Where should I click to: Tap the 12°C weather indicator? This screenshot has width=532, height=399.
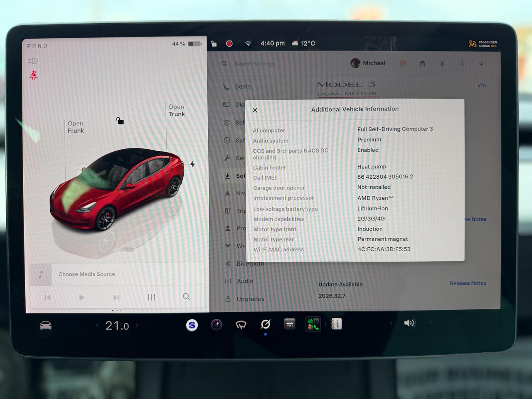point(303,43)
